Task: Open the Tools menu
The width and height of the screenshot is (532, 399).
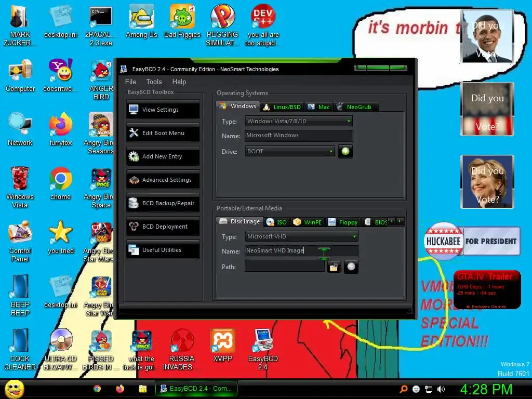Action: 154,82
